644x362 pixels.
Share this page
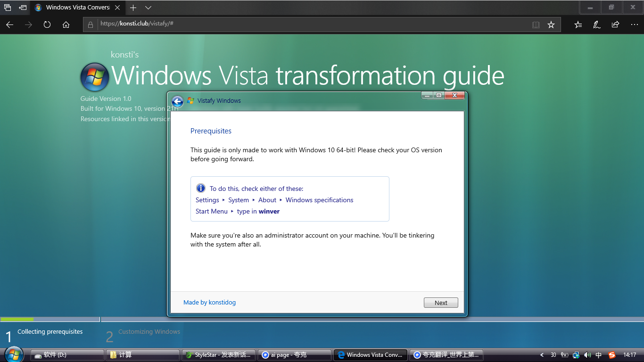pos(615,25)
